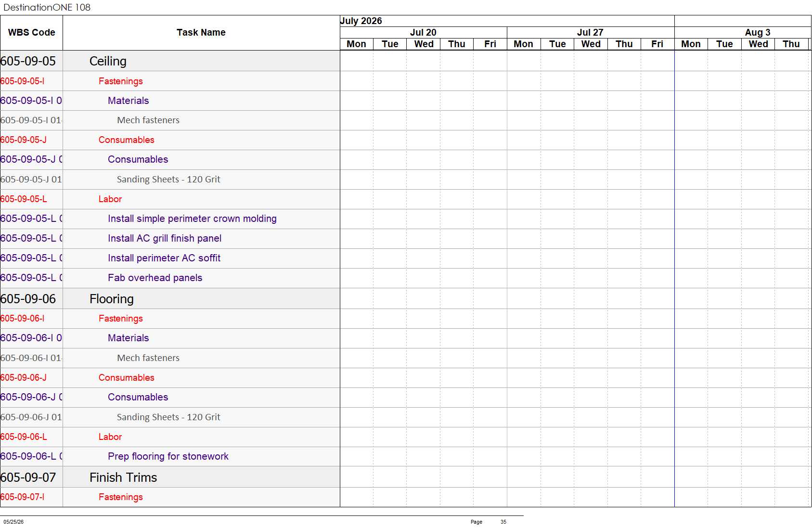Select Sanding Sheets - 120 Grit under Flooring

click(x=168, y=417)
